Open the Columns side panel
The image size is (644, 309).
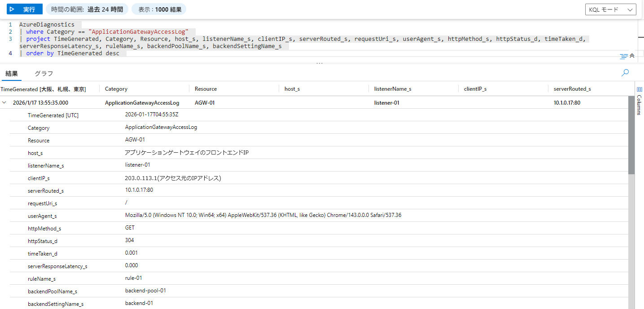639,101
